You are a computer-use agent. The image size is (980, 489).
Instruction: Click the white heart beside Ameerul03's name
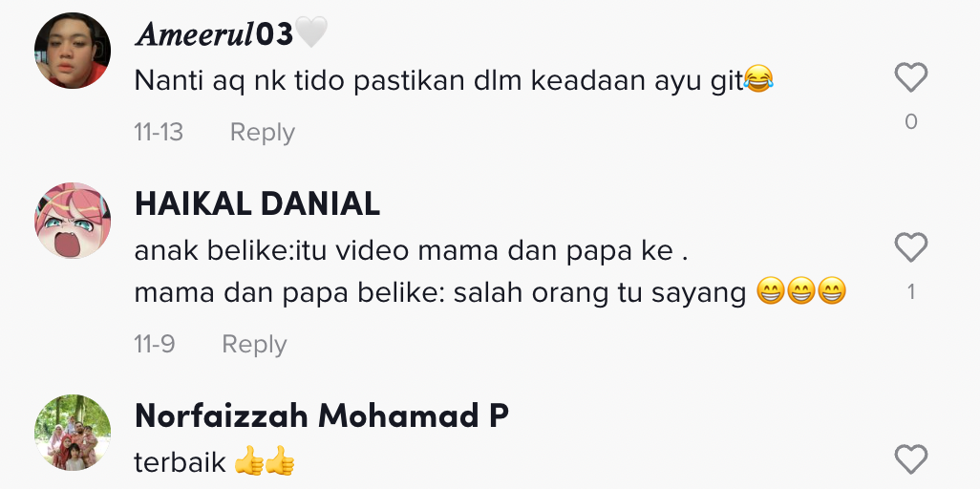pos(310,32)
